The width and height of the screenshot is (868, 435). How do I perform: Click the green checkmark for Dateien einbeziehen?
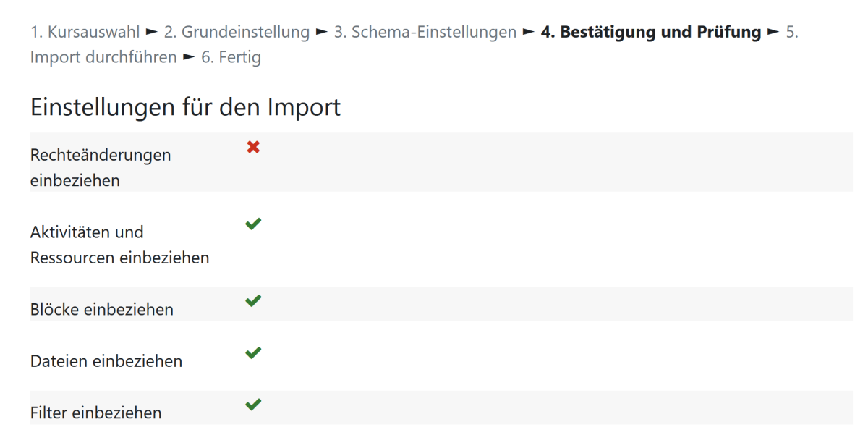pos(253,353)
